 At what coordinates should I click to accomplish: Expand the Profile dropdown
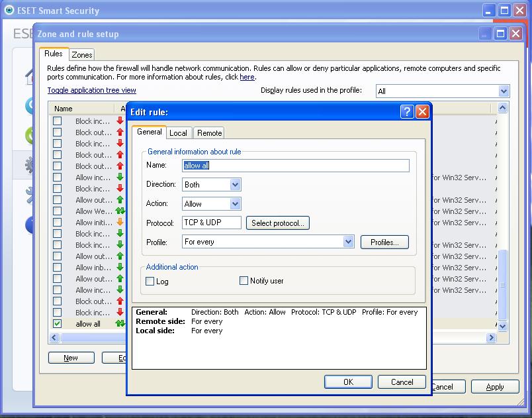pos(348,242)
